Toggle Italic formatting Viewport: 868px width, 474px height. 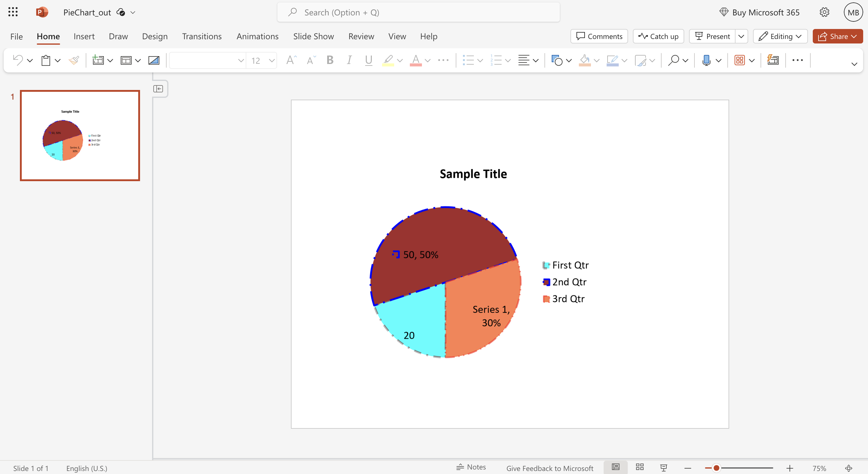pyautogui.click(x=349, y=60)
